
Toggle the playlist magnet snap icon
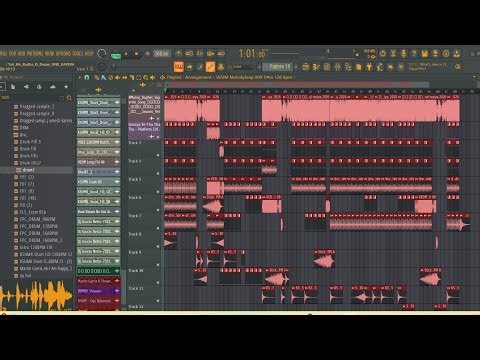point(87,77)
